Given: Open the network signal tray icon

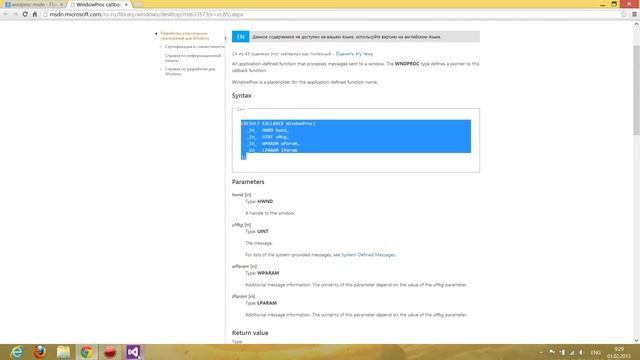Looking at the screenshot, I should (572, 352).
